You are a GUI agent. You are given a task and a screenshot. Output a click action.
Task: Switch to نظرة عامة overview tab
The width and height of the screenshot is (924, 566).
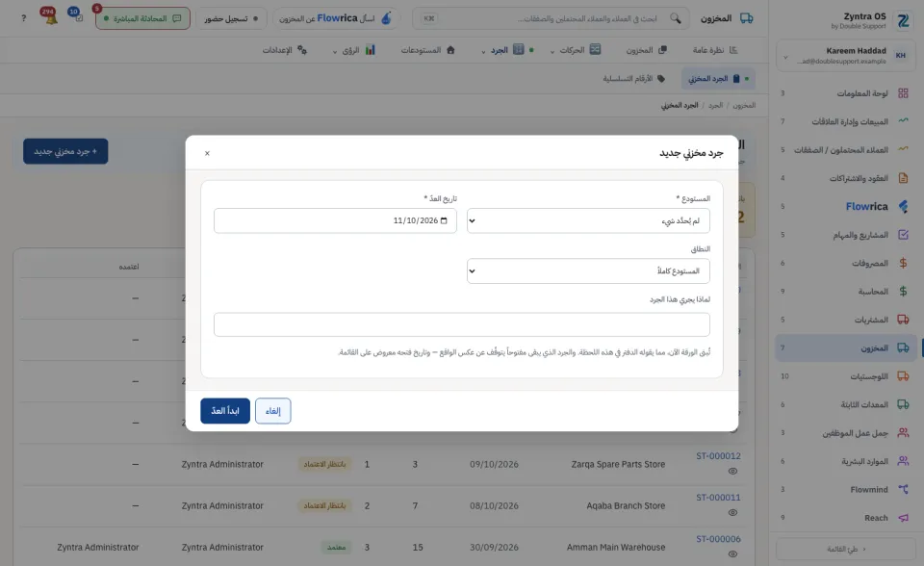(715, 50)
